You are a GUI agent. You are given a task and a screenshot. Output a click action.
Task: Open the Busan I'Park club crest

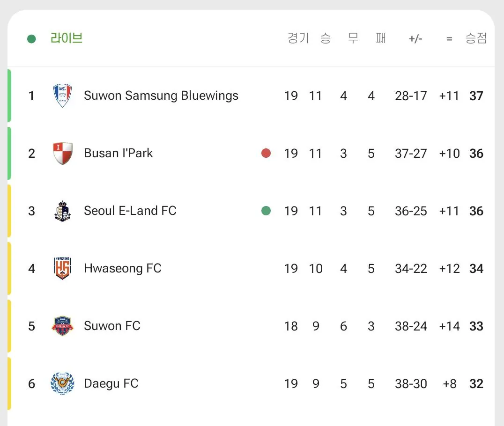(x=62, y=153)
